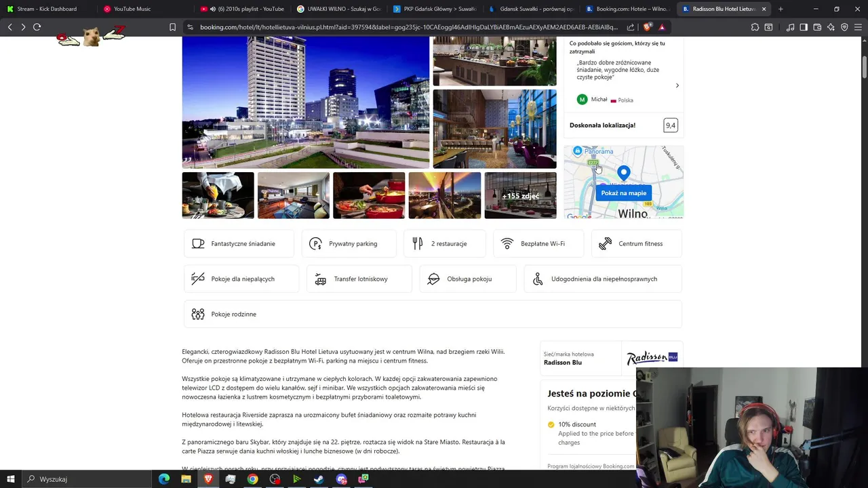Open the breakfast buffet photo
The height and width of the screenshot is (488, 868).
click(x=494, y=62)
